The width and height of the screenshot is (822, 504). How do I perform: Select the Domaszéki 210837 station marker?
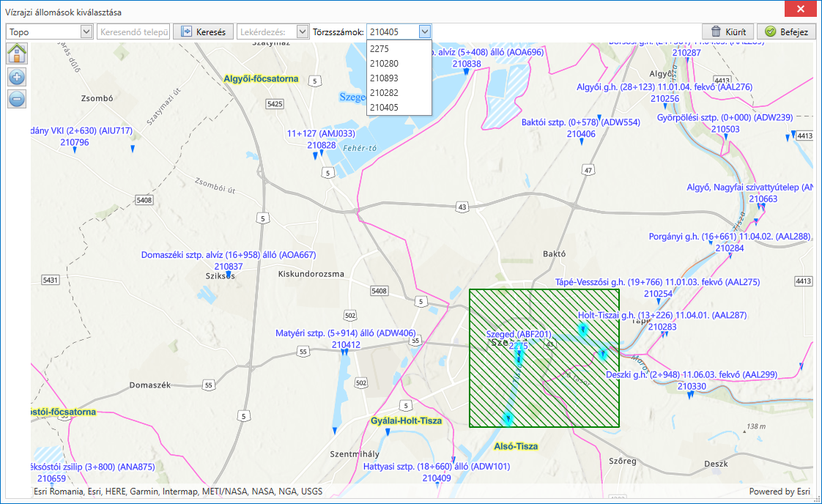pyautogui.click(x=228, y=274)
